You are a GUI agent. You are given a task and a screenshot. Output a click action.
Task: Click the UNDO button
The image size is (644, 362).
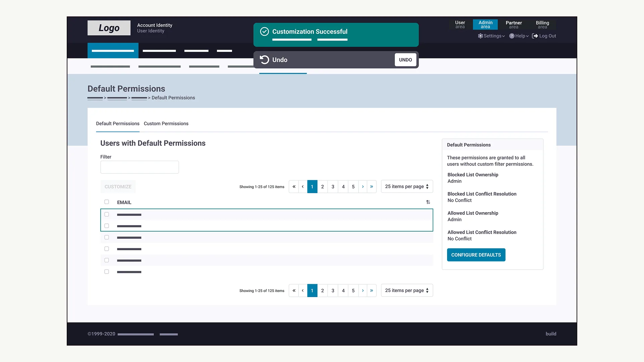tap(406, 60)
